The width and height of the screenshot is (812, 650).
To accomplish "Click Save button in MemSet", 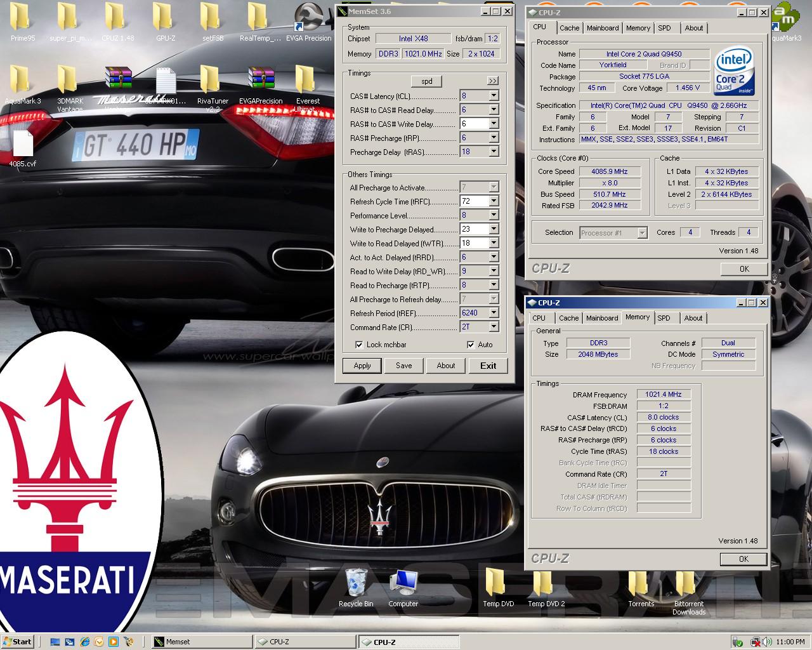I will pos(404,366).
